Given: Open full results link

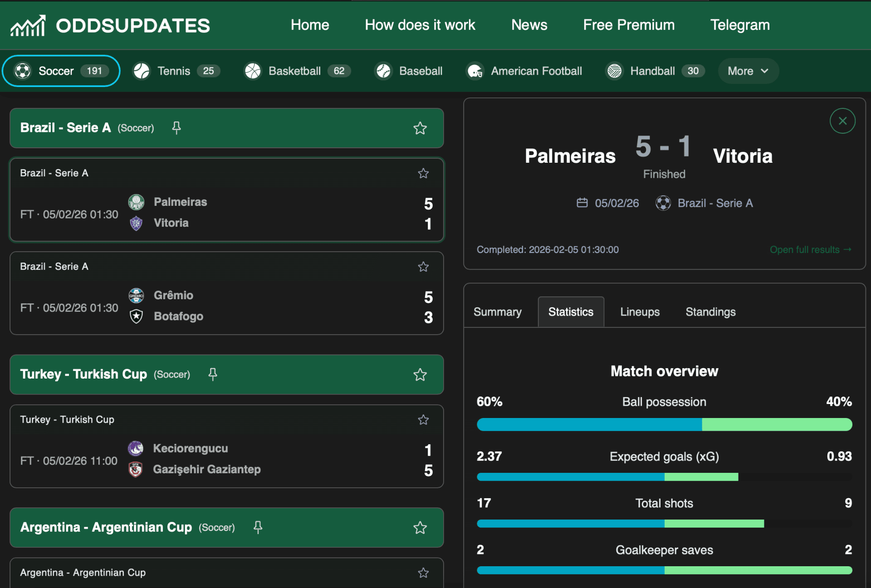Looking at the screenshot, I should 810,249.
